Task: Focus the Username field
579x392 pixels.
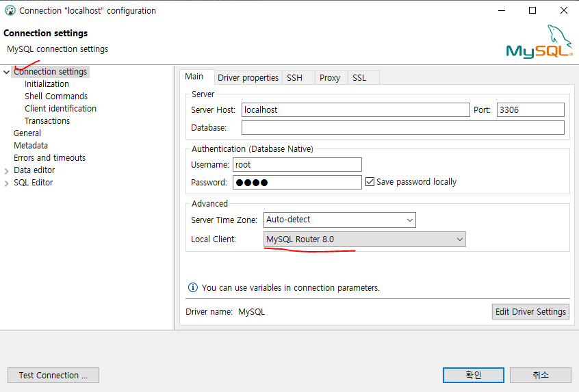Action: pos(297,165)
